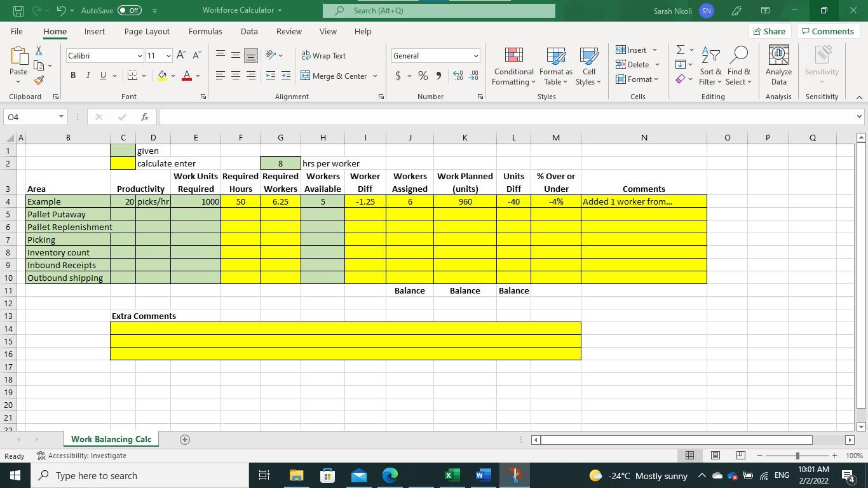Toggle the AutoSave switch on

126,11
